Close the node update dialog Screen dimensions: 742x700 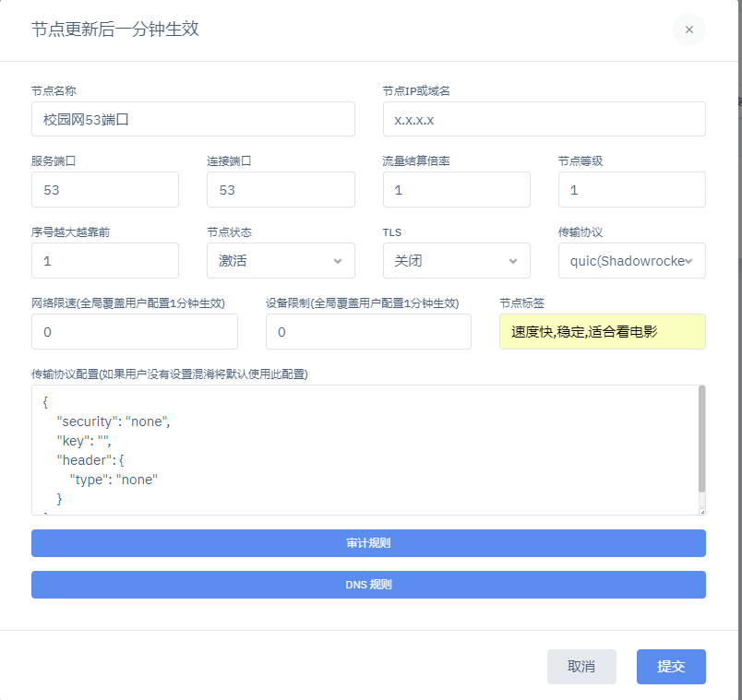point(688,30)
